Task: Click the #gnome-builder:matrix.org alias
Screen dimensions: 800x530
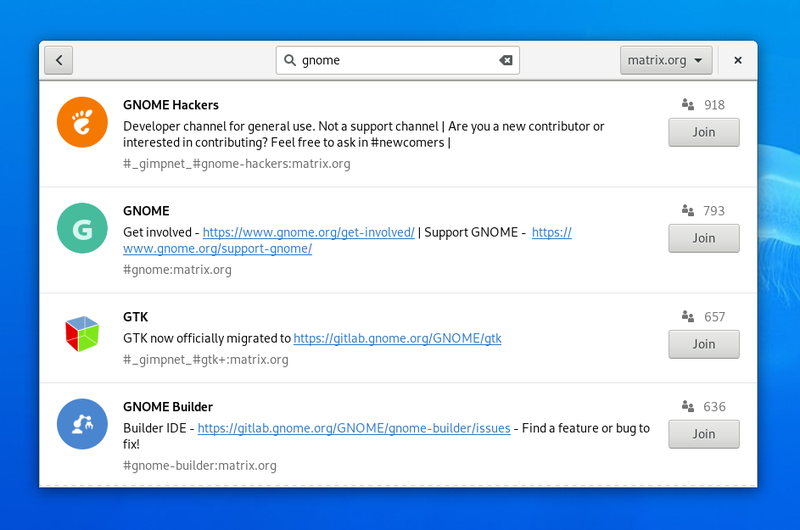Action: point(200,465)
